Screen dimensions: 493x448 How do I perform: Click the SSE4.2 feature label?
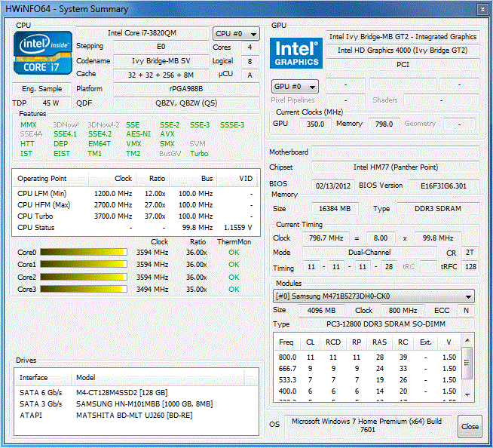pos(100,134)
